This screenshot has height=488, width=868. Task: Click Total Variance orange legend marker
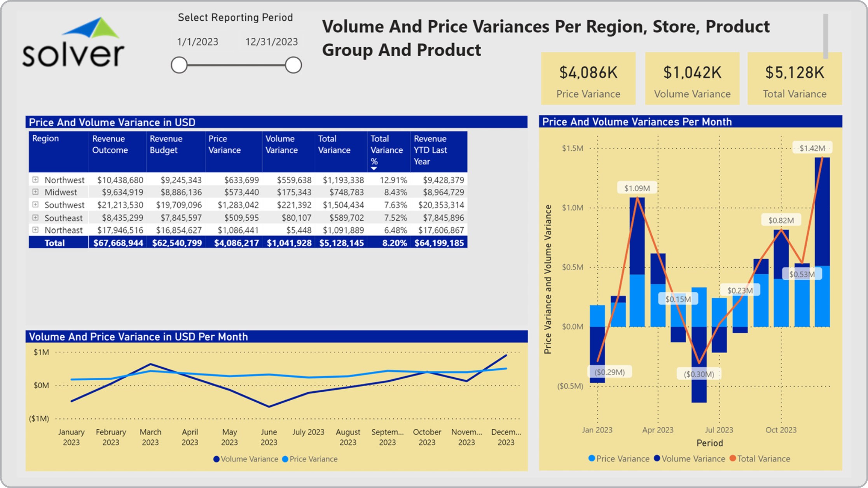click(x=733, y=458)
